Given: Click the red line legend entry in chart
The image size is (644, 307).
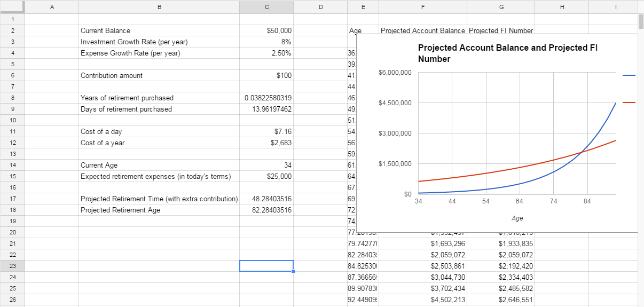Looking at the screenshot, I should (629, 103).
